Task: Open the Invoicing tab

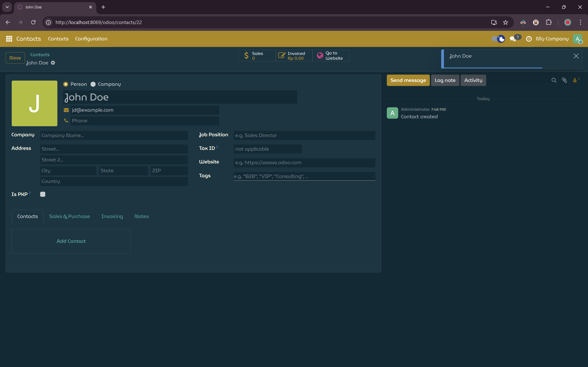Action: [112, 216]
